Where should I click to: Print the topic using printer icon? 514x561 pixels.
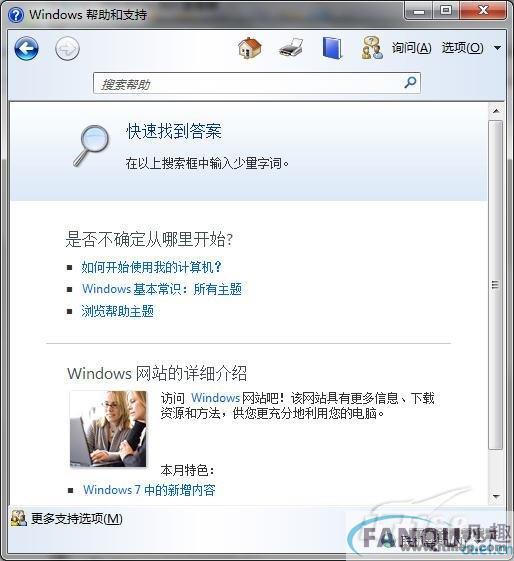click(x=291, y=48)
